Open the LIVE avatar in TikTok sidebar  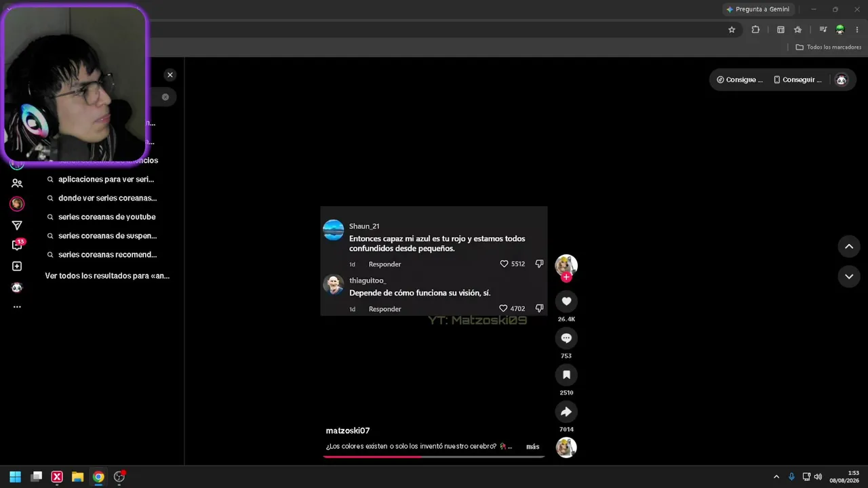(x=17, y=204)
